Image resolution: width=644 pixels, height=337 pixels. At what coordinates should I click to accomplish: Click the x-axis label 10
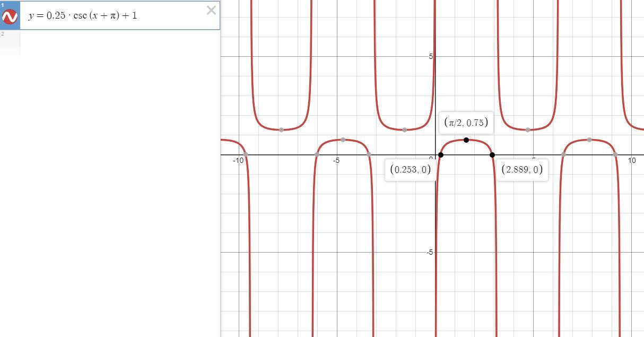(631, 161)
